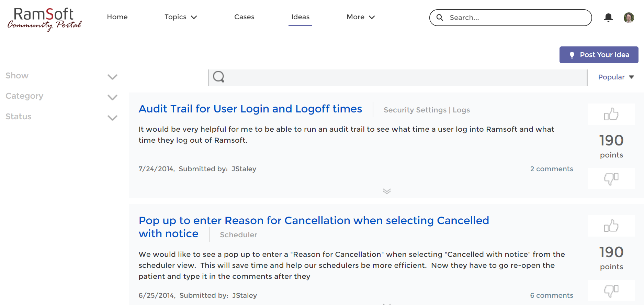Click the Post Your Idea button
The image size is (644, 305).
[599, 55]
